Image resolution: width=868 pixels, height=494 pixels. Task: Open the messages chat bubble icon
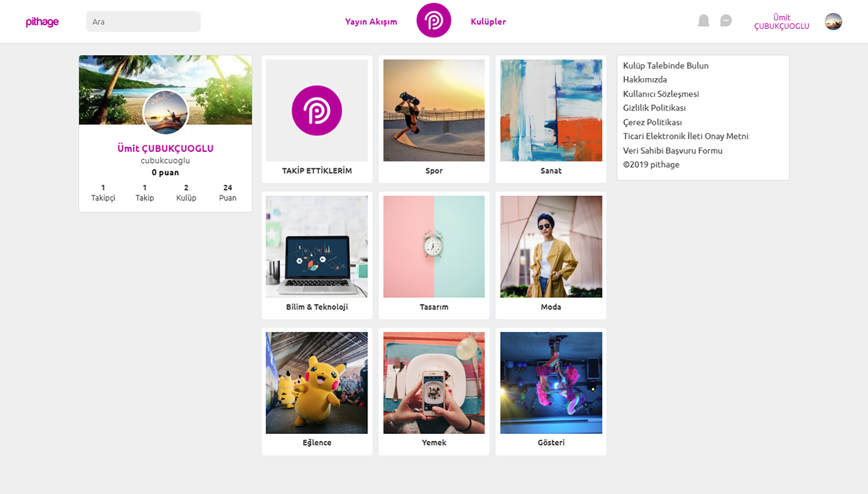pos(726,21)
